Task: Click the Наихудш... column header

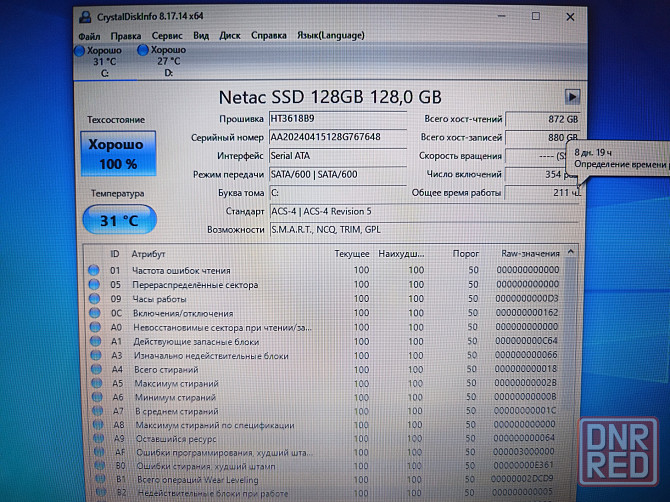Action: (401, 254)
